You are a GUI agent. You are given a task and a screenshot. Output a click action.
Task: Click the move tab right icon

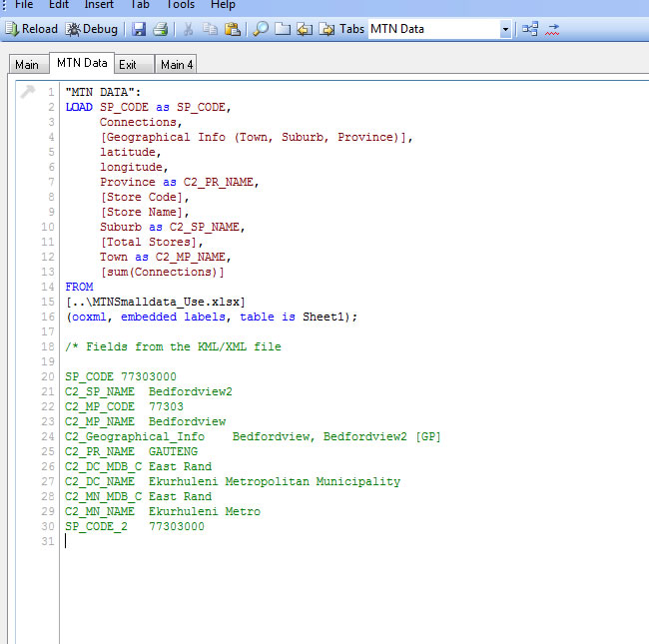click(x=326, y=29)
